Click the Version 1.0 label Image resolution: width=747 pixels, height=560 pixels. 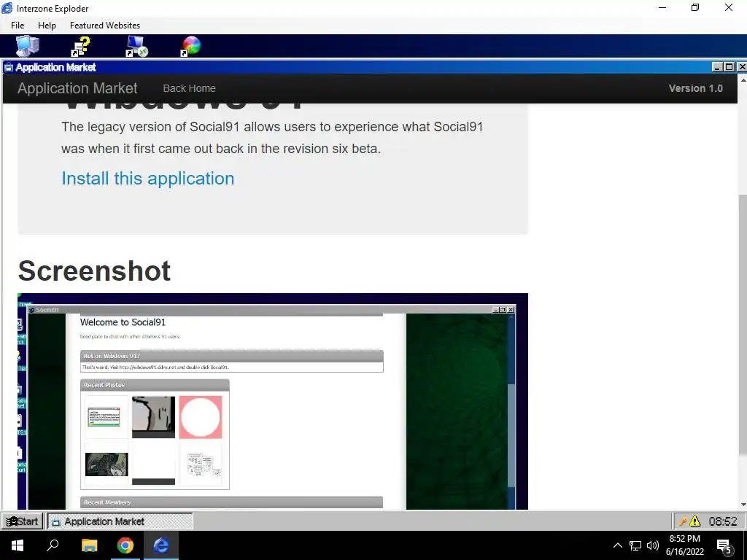[x=695, y=88]
